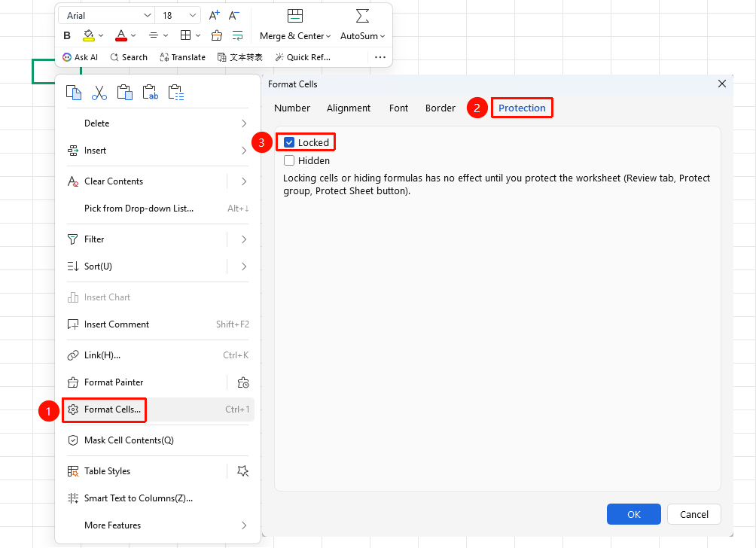Open the Border tab
The width and height of the screenshot is (756, 548).
tap(440, 108)
